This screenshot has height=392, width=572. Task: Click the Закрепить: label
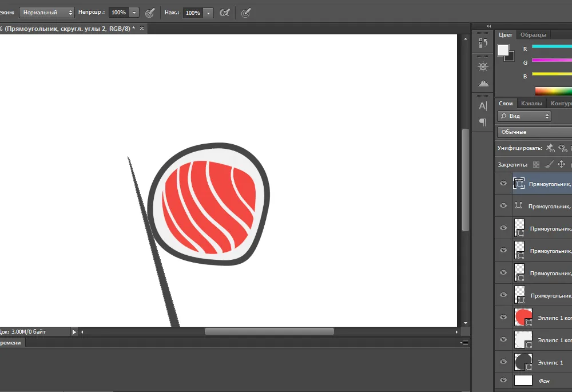tap(513, 165)
